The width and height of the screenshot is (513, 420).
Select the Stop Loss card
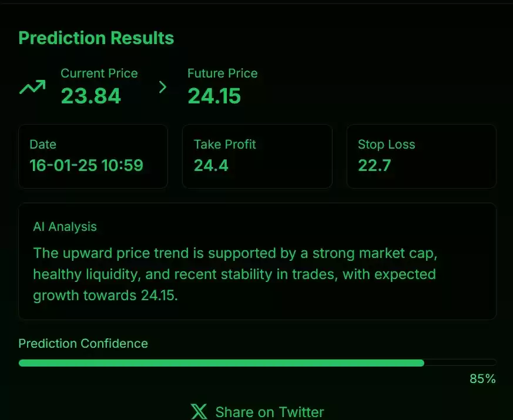tap(421, 156)
